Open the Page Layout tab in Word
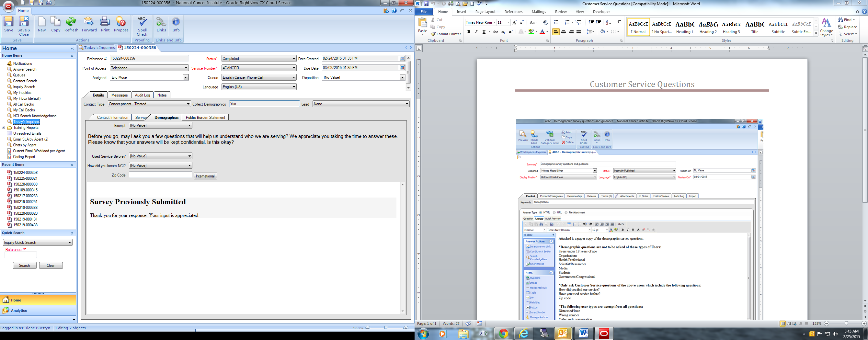Image resolution: width=868 pixels, height=340 pixels. [485, 12]
